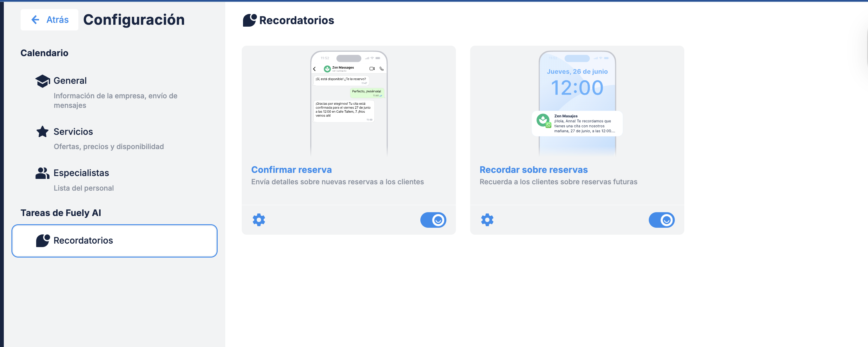
Task: Disable the Recordar sobre reservas toggle
Action: (x=661, y=220)
